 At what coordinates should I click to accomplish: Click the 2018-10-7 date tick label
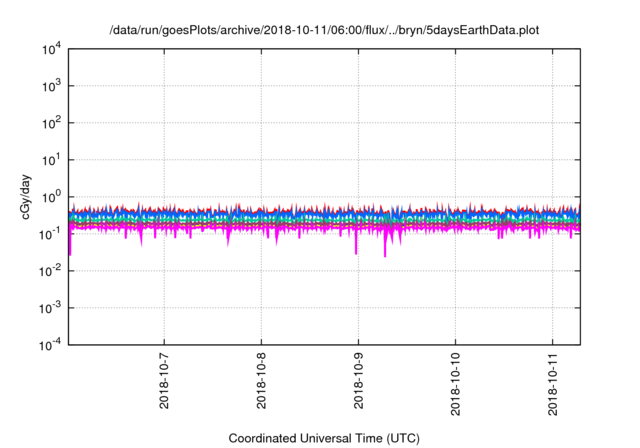(164, 381)
